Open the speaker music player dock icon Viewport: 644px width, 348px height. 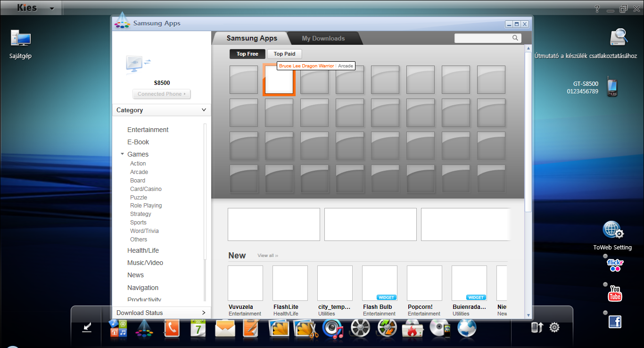click(x=333, y=329)
